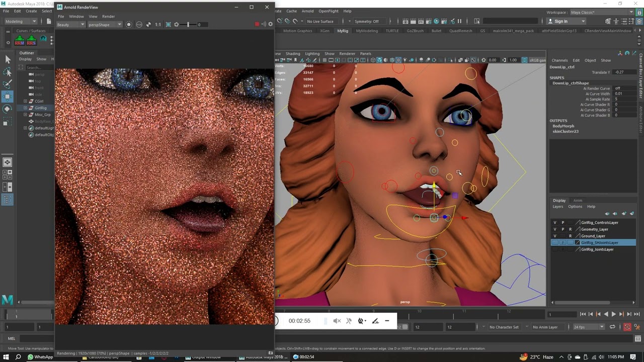Open the Arnold menu in Maya menu bar
The image size is (644, 362).
(307, 11)
